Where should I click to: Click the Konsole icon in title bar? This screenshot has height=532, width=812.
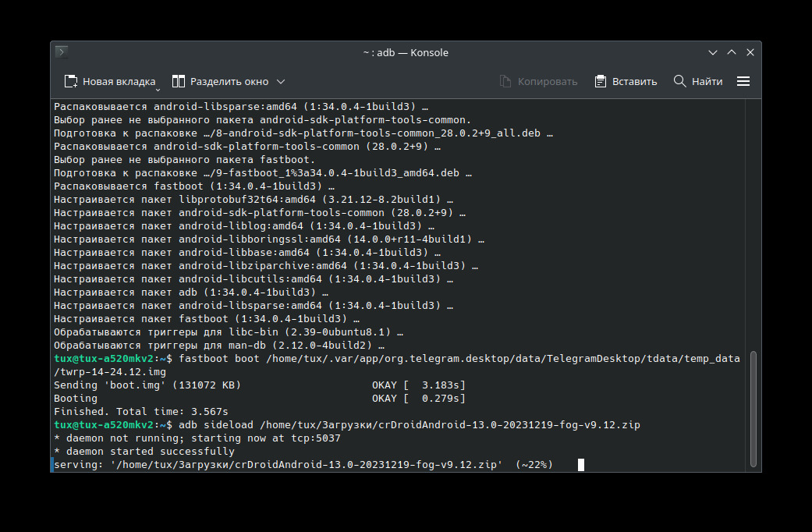coord(62,52)
